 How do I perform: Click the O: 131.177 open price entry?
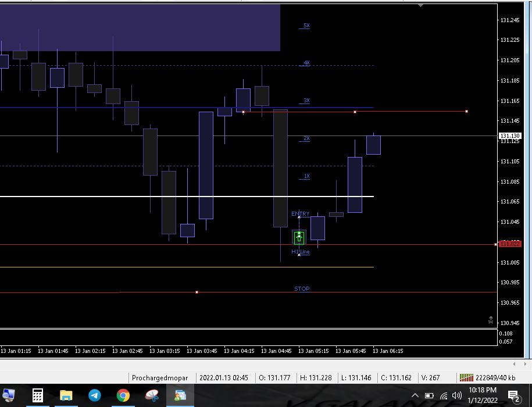(274, 377)
